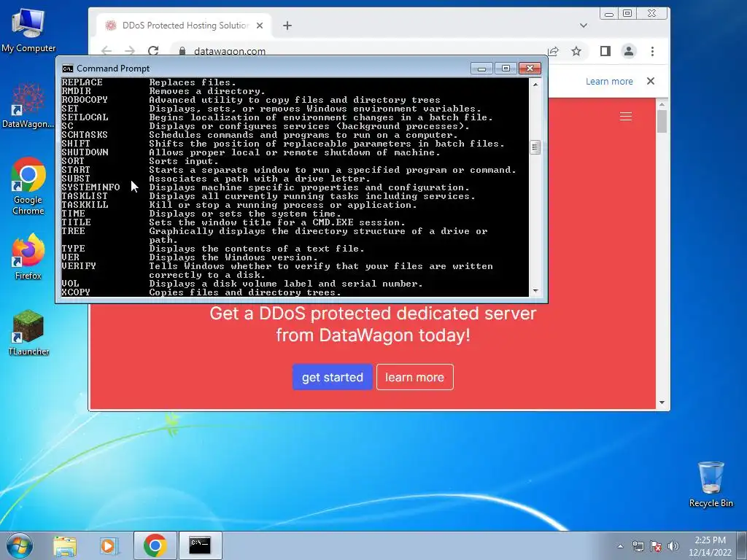Go back in Chrome history
This screenshot has width=747, height=560.
point(107,51)
